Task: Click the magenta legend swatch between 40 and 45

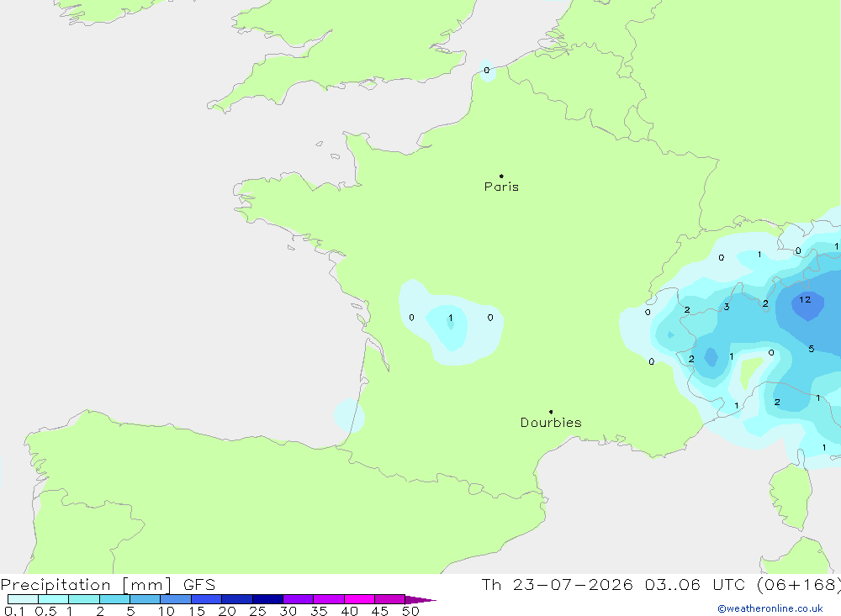Action: point(359,599)
